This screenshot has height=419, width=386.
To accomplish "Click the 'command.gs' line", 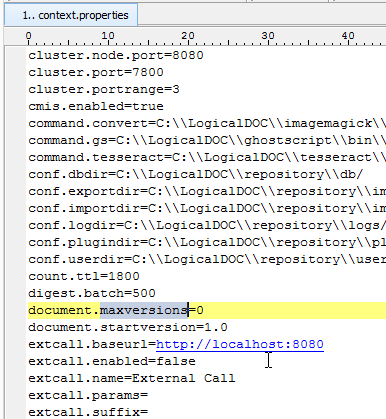I will pyautogui.click(x=207, y=140).
